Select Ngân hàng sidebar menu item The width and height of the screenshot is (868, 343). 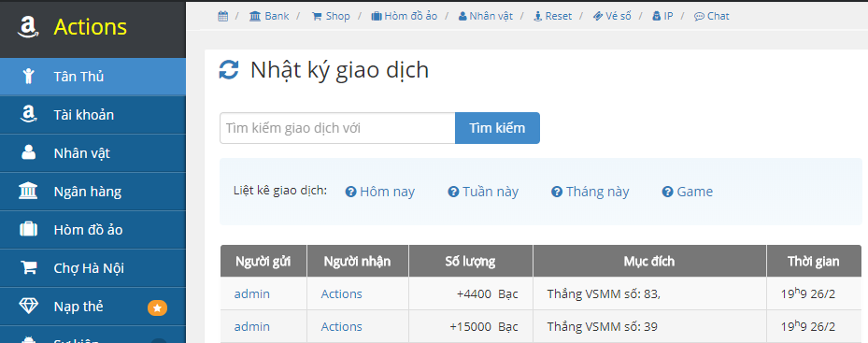click(92, 192)
